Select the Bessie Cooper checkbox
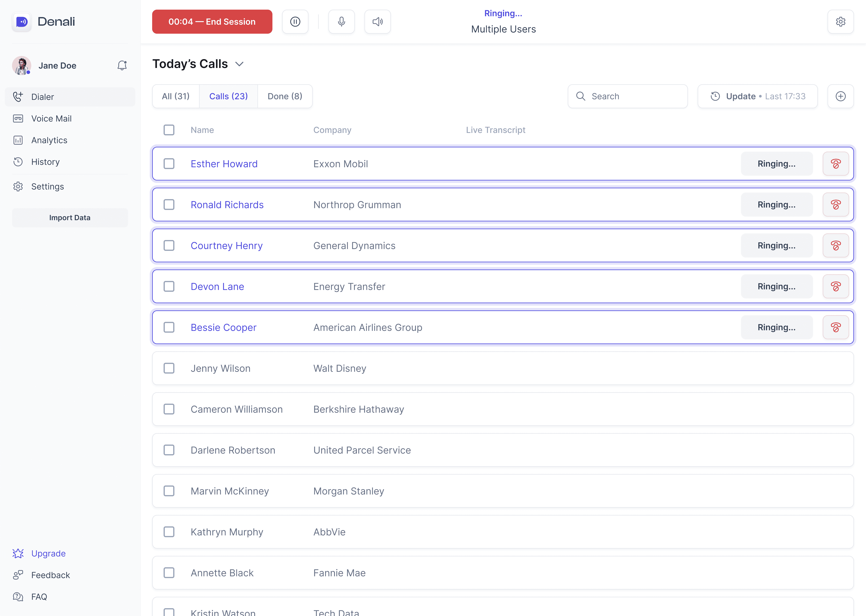The image size is (866, 616). (x=169, y=327)
